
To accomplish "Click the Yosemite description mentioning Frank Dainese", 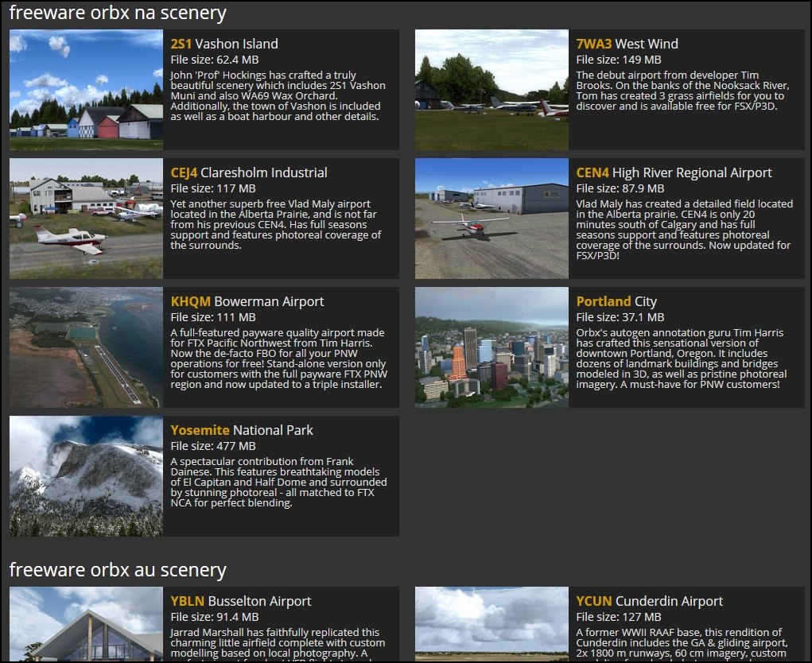I will tap(278, 483).
